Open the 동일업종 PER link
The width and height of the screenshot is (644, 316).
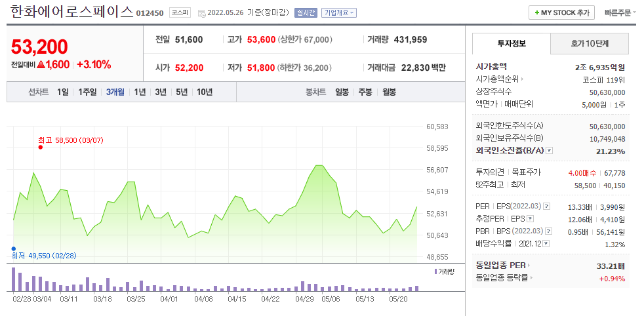pos(500,266)
